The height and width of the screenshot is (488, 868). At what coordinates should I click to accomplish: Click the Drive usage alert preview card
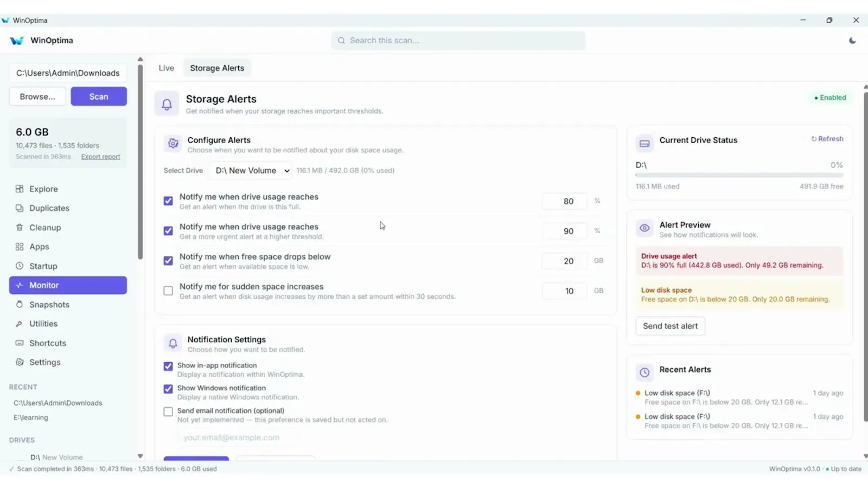point(739,261)
